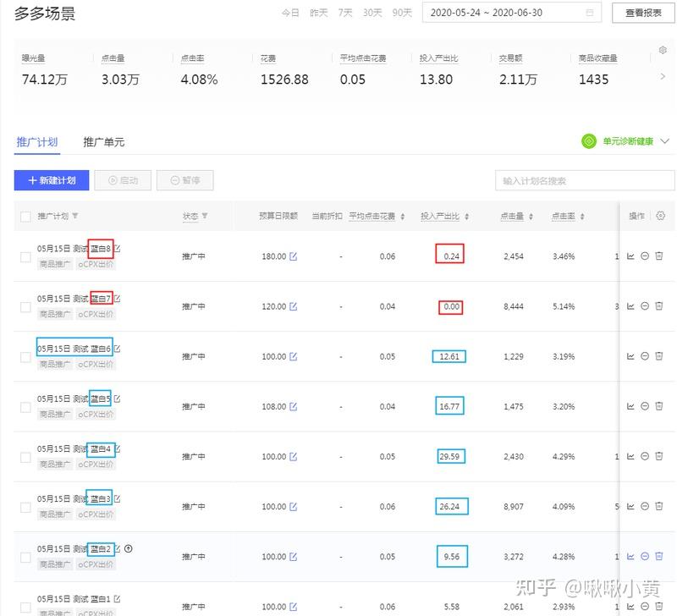
Task: Expand the 单元诊断健康 dropdown
Action: tap(666, 143)
